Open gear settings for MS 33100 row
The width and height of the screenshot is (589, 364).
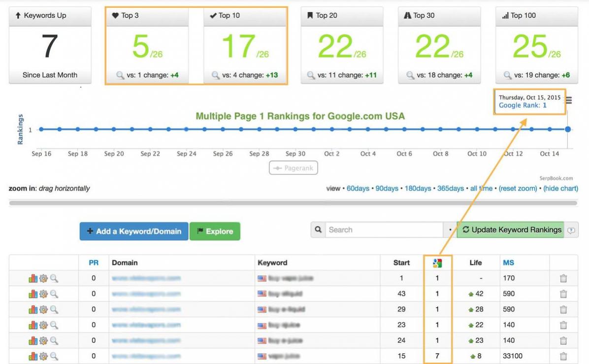coord(43,356)
